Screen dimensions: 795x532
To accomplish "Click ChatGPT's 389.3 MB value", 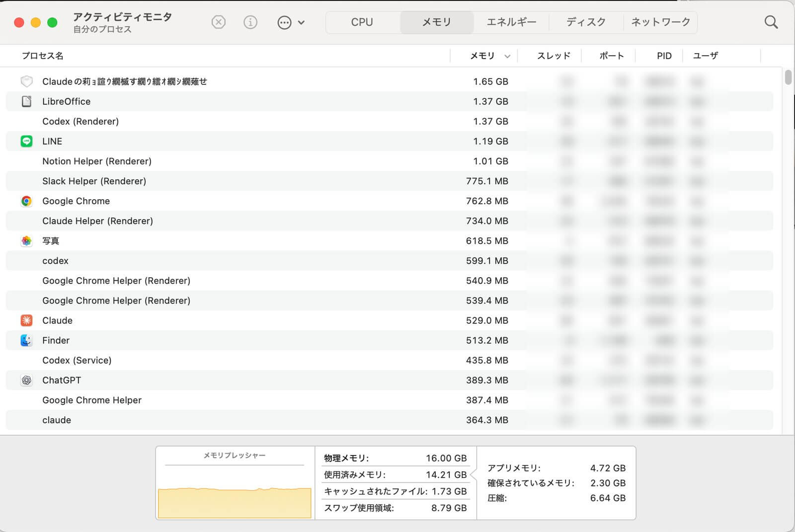I will tap(487, 380).
